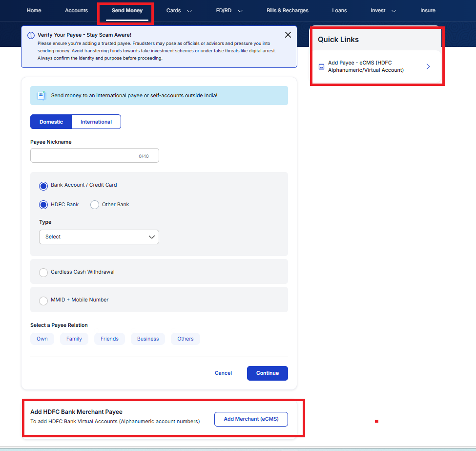This screenshot has height=451, width=476.
Task: Click 'Select a Payee Relation' label
Action: click(x=59, y=325)
